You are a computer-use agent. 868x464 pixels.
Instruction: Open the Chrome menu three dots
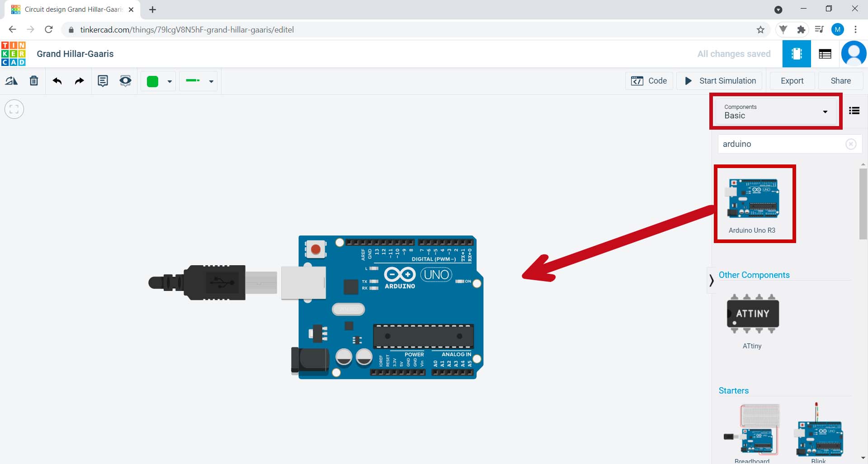click(x=855, y=30)
